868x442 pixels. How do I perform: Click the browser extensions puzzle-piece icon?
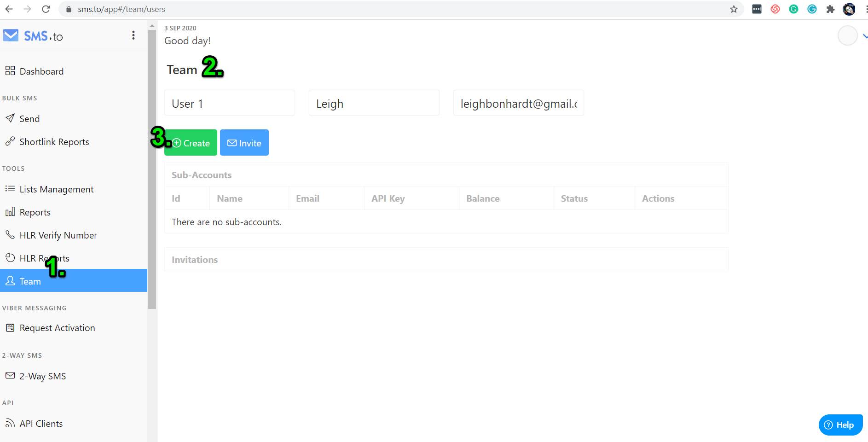[831, 9]
